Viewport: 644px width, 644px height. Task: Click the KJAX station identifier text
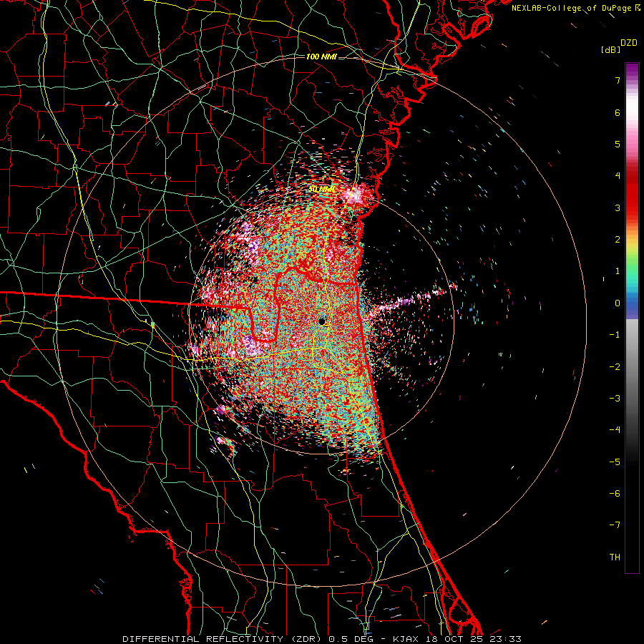(x=406, y=639)
